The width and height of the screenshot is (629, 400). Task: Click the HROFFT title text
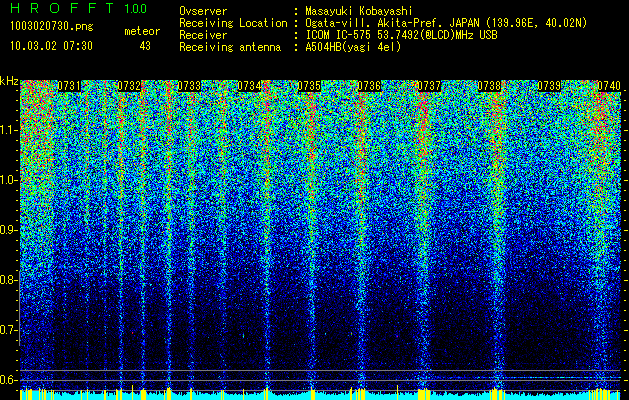[59, 9]
